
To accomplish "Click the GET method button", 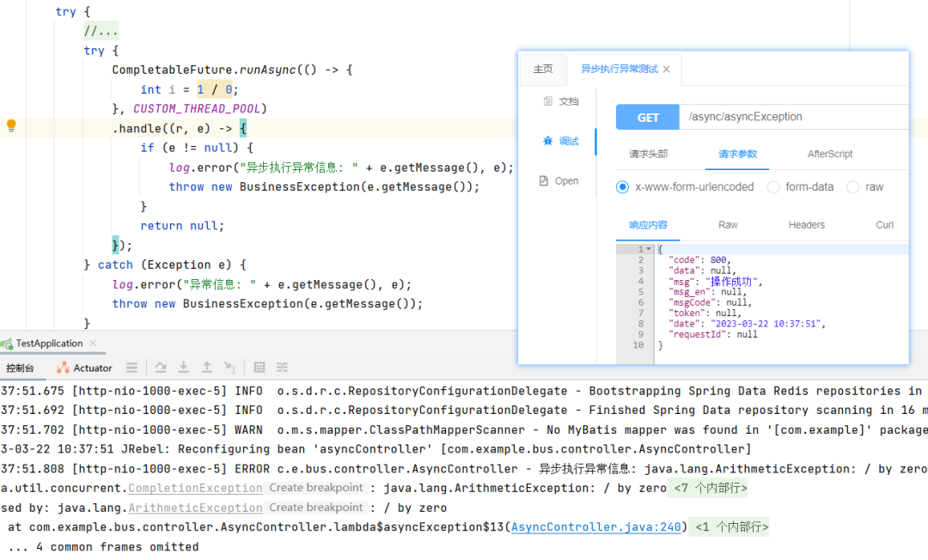I will [x=648, y=117].
